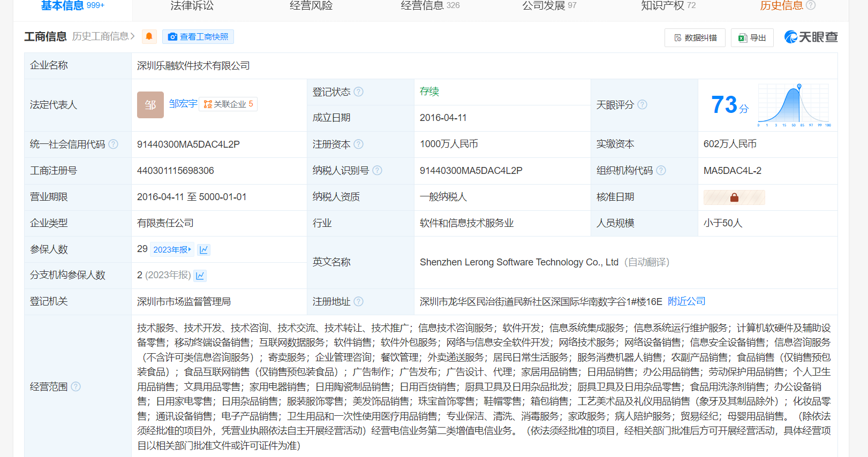This screenshot has height=457, width=868.
Task: Select 小于50人 staff size value
Action: pos(723,223)
